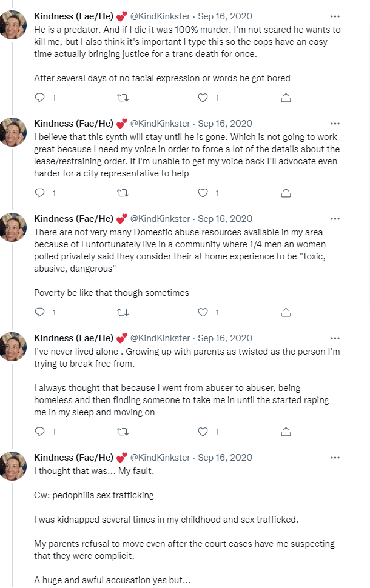370x588 pixels.
Task: Share the 'I believe that this synth' tweet
Action: pos(286,193)
